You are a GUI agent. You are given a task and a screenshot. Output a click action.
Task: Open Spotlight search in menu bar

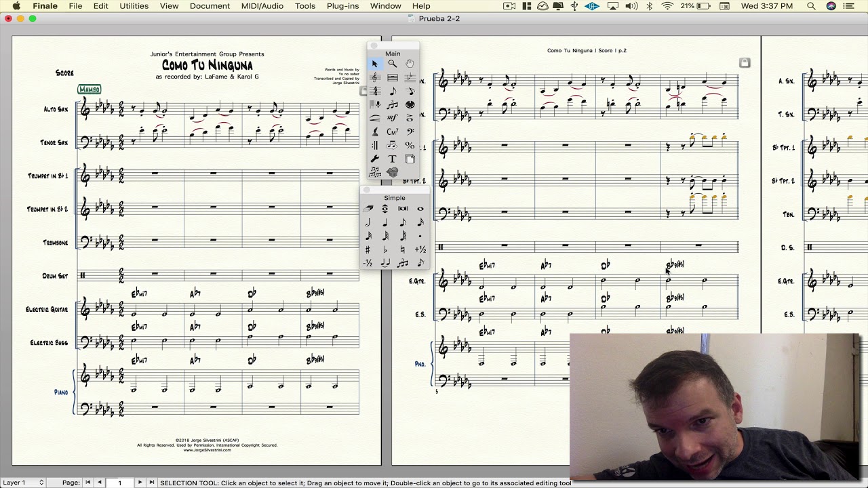811,6
